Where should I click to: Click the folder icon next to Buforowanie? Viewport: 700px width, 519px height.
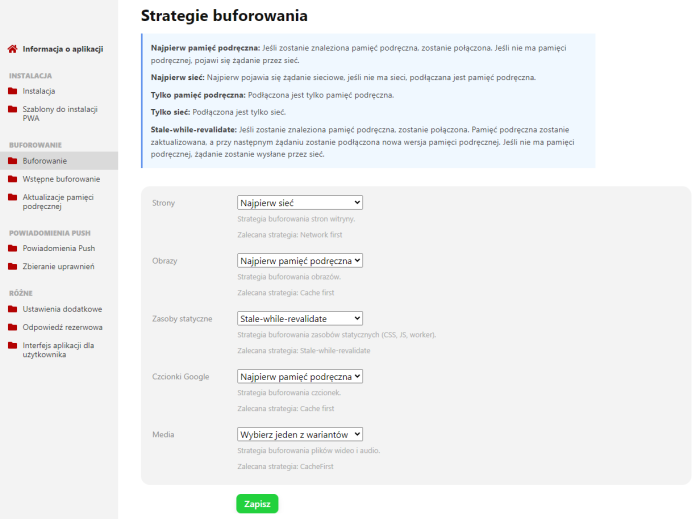click(x=13, y=160)
